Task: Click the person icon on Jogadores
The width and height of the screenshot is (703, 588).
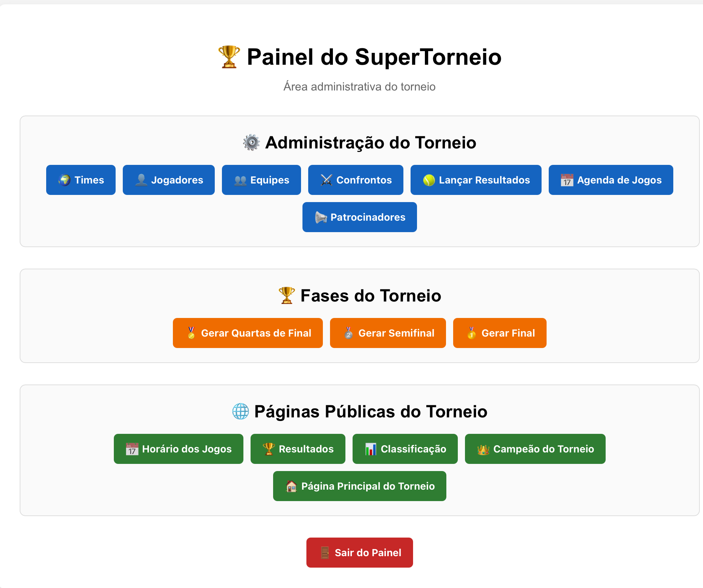Action: point(141,180)
